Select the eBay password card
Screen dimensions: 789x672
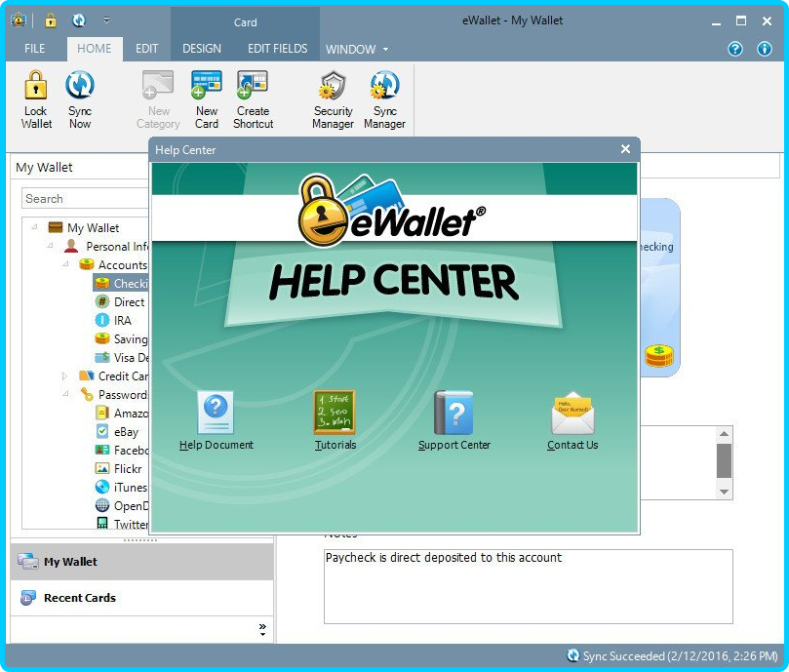coord(117,432)
